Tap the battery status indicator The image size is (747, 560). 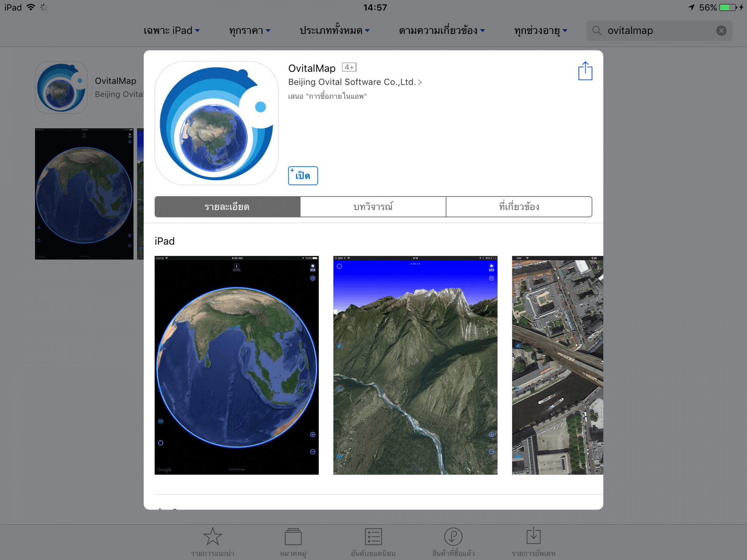pos(728,7)
